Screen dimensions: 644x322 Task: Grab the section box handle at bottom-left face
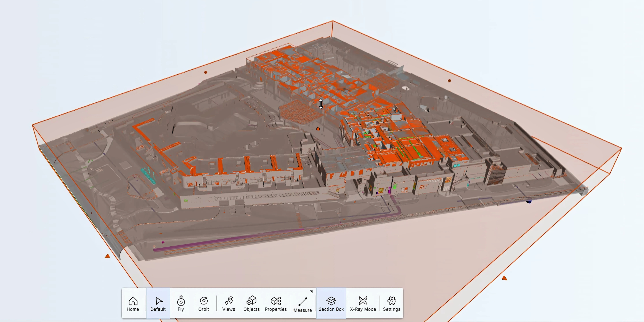(107, 256)
